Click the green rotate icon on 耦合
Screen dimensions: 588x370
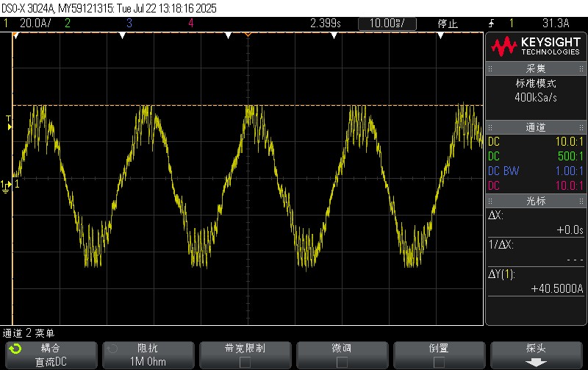[x=14, y=349]
